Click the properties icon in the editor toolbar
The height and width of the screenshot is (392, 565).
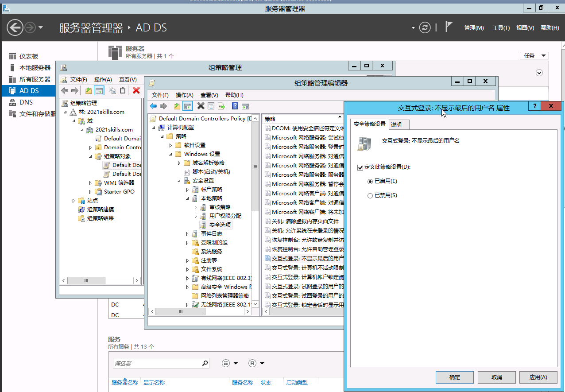tap(211, 105)
